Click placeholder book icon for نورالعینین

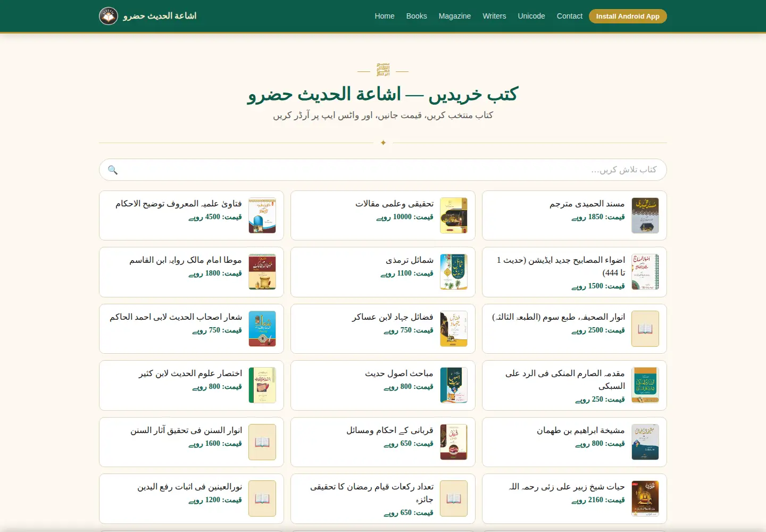coord(262,498)
